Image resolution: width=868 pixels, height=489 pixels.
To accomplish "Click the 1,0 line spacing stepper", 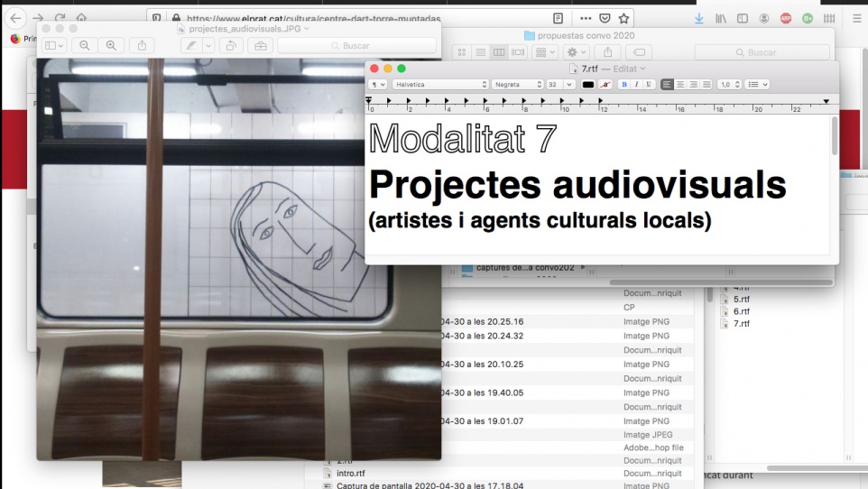I will (737, 84).
